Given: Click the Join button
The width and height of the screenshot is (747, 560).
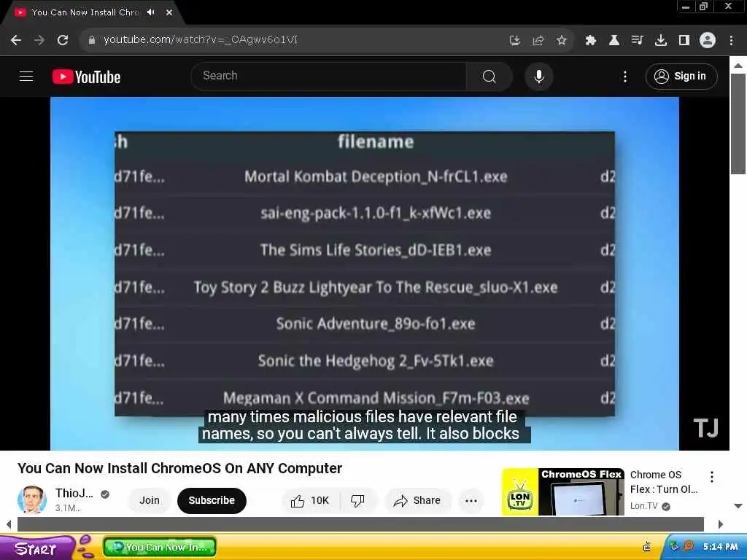Looking at the screenshot, I should [x=150, y=500].
